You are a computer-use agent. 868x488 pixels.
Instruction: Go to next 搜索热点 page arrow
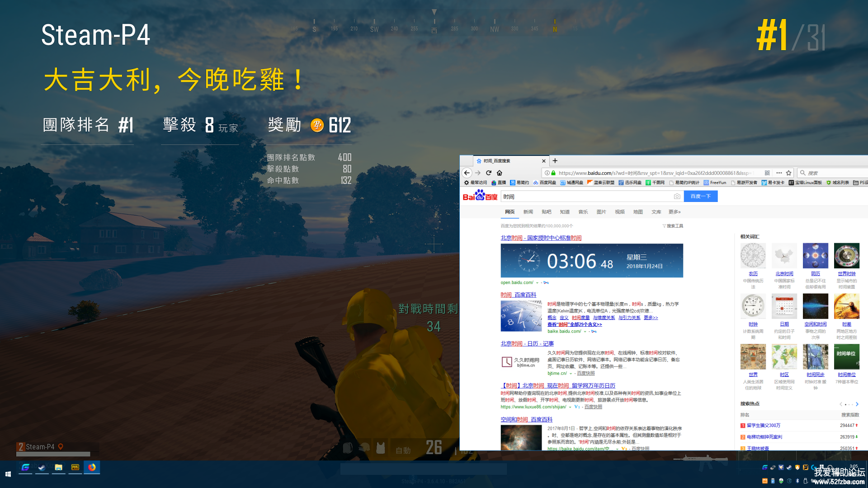point(857,404)
